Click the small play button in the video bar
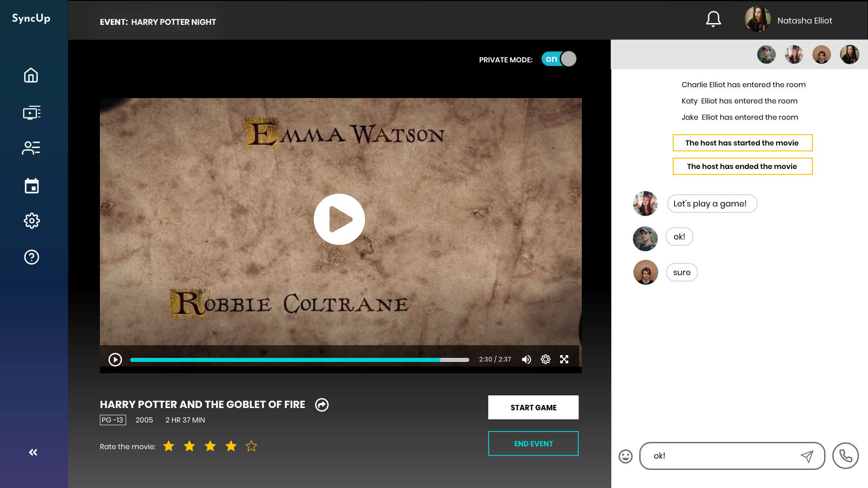The height and width of the screenshot is (488, 868). tap(115, 360)
